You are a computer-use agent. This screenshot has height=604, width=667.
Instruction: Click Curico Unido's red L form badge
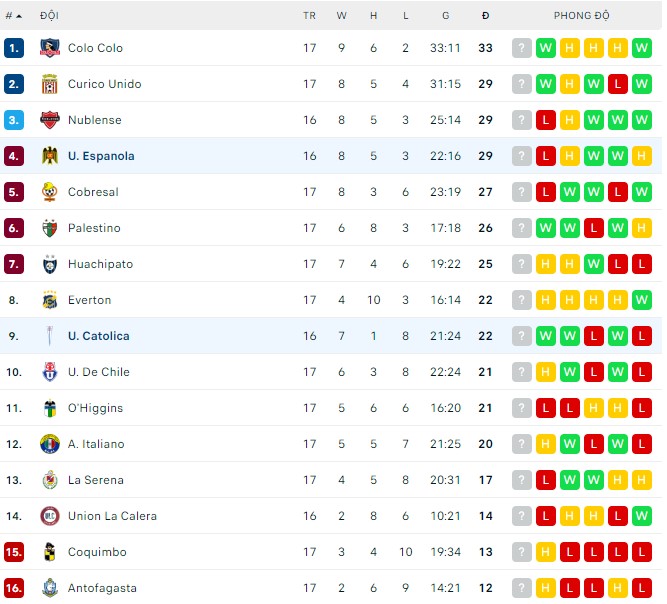click(x=618, y=84)
